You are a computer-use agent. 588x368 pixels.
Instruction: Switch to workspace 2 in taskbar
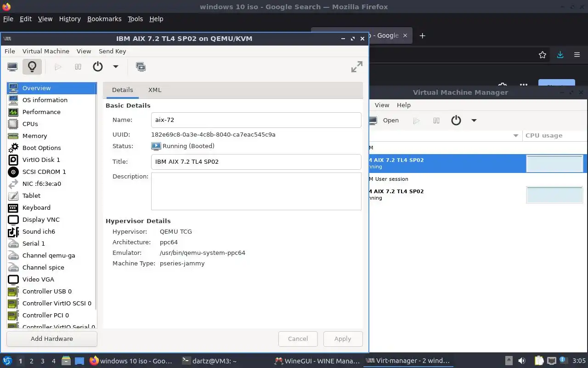32,361
